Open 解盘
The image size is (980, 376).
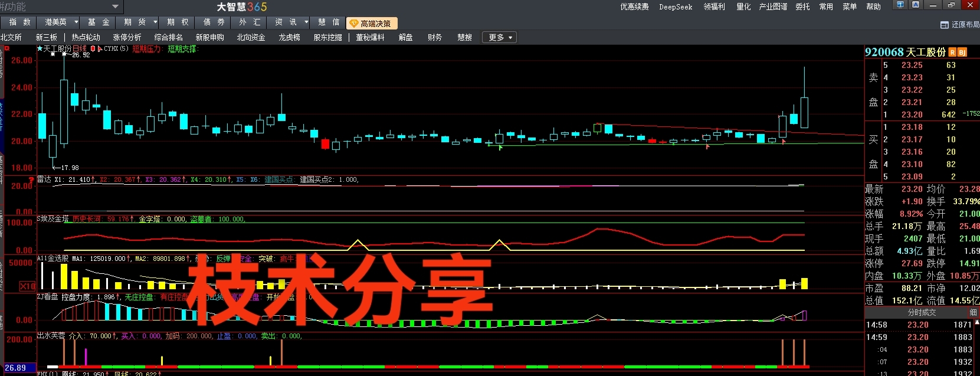tap(405, 37)
